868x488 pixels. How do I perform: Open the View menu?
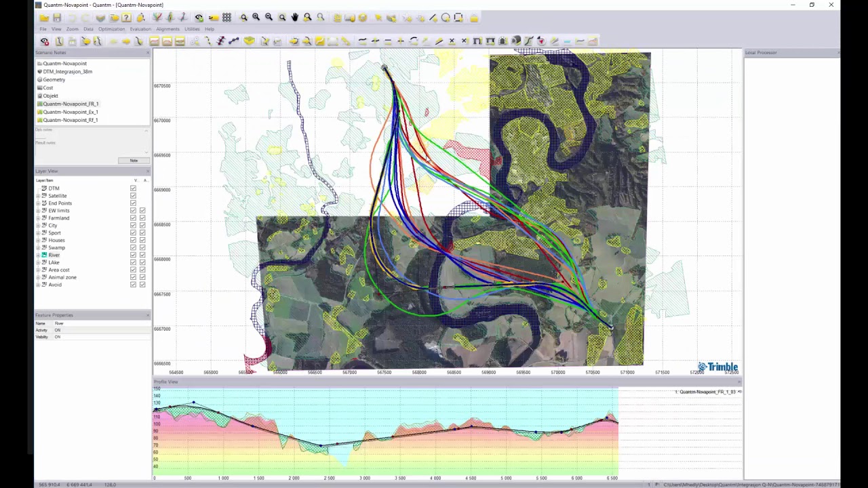click(56, 29)
